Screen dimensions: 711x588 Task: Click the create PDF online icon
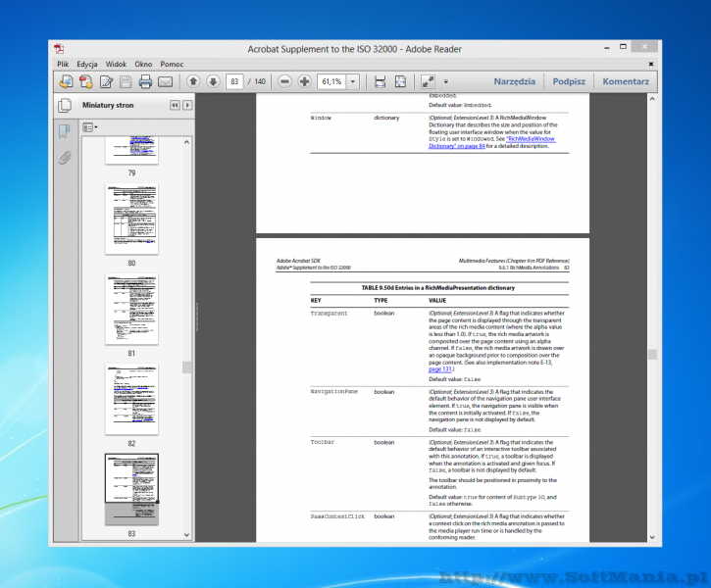coord(67,81)
